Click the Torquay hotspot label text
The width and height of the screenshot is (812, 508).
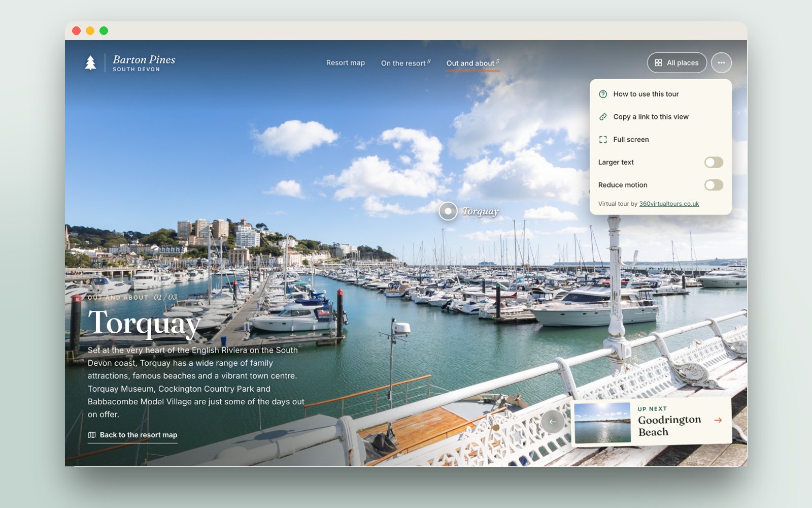point(480,211)
